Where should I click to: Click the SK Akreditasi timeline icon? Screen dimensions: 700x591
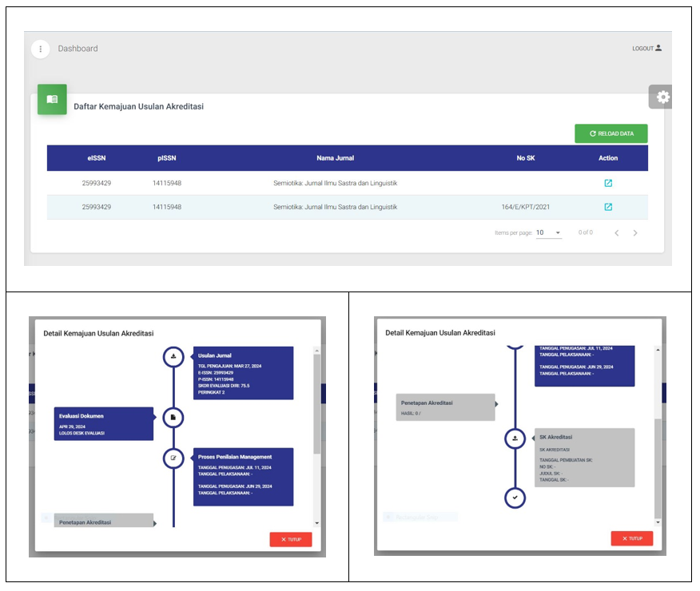[x=515, y=438]
